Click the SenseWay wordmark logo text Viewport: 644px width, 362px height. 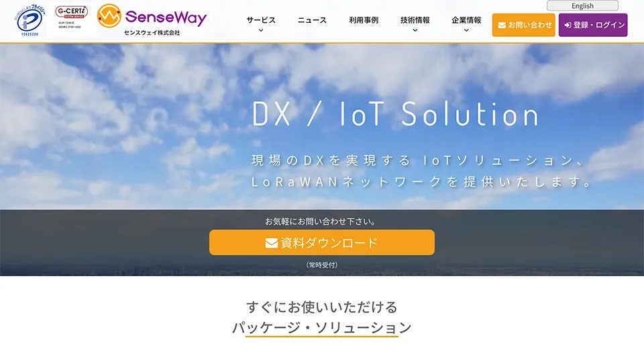[166, 17]
